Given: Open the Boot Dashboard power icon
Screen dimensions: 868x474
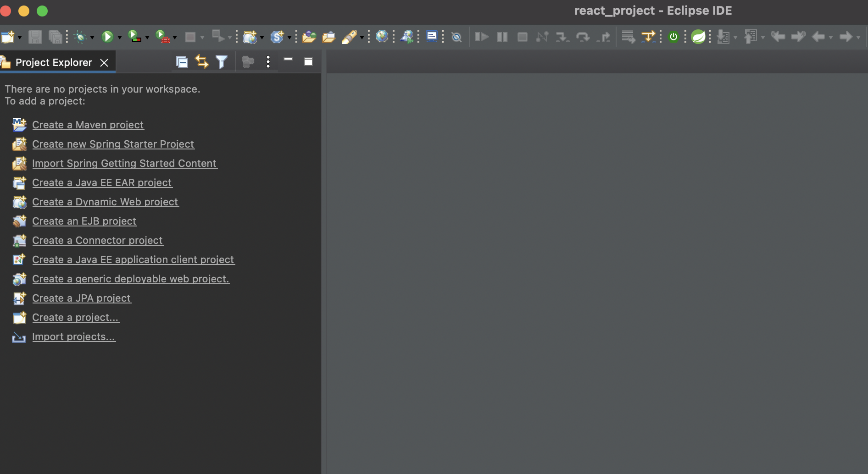Looking at the screenshot, I should (673, 37).
